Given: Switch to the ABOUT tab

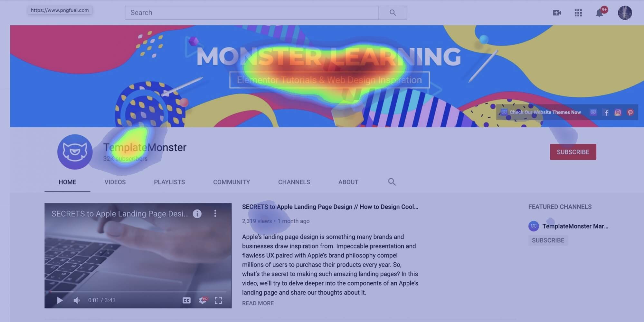Looking at the screenshot, I should pyautogui.click(x=348, y=182).
